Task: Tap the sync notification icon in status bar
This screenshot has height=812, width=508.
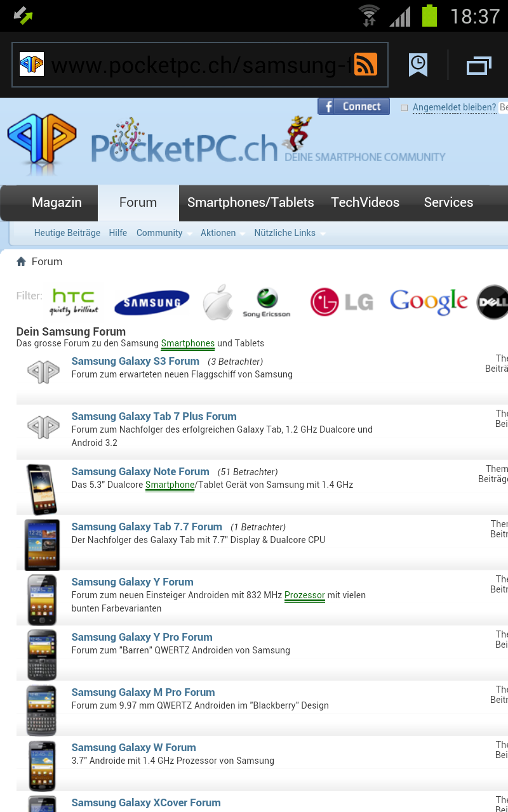Action: 23,16
